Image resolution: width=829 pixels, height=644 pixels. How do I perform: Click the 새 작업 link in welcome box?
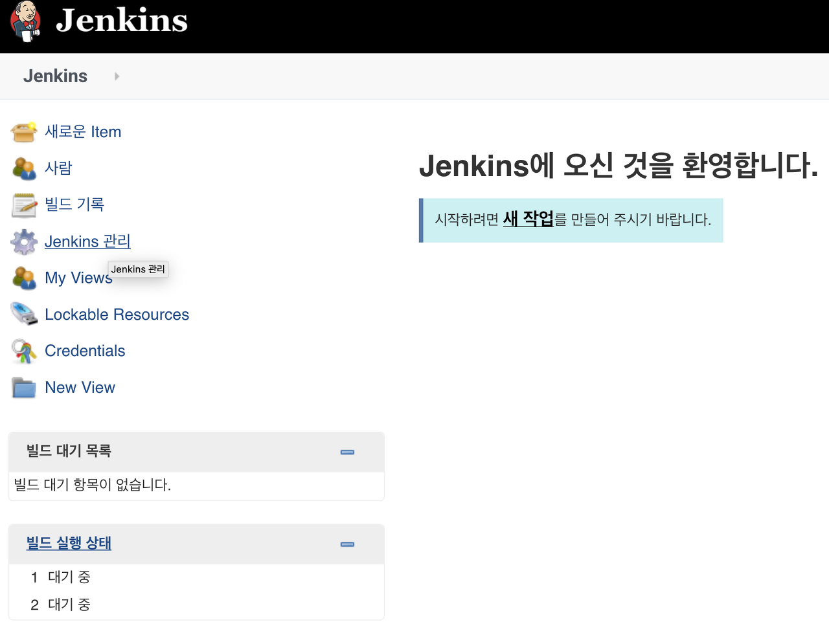[x=528, y=219]
